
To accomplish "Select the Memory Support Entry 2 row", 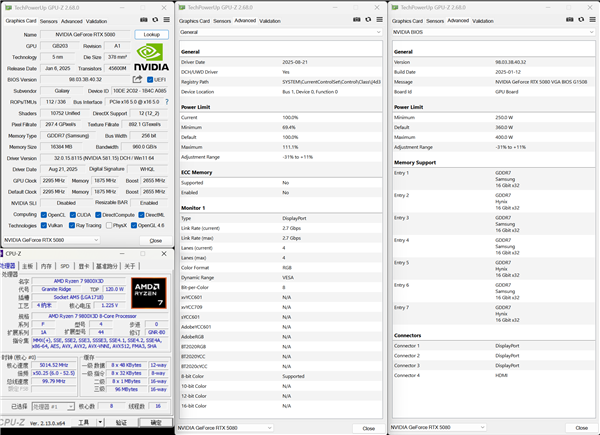I will 493,202.
